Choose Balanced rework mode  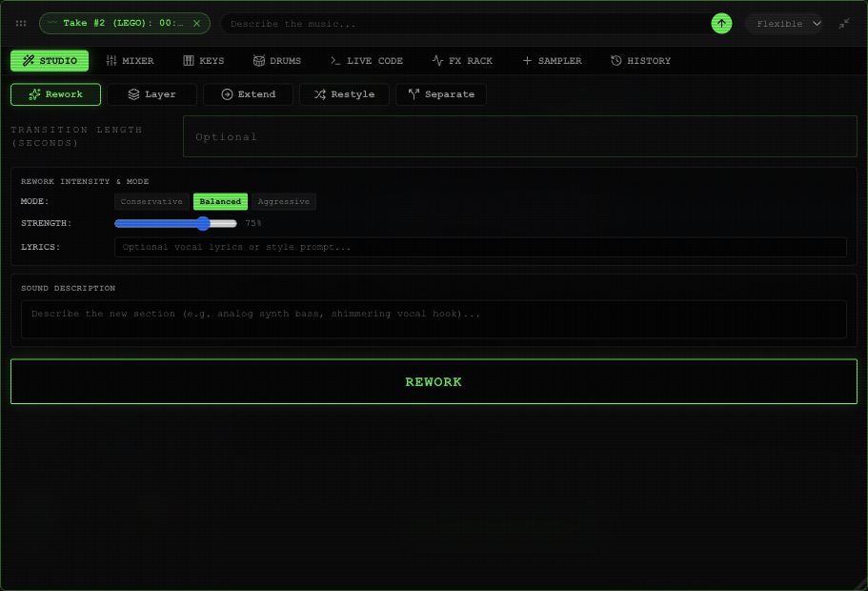(x=220, y=202)
